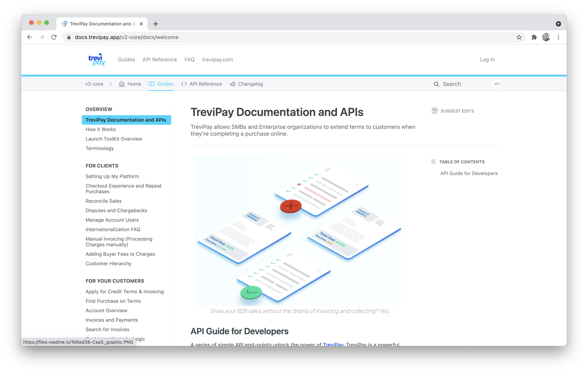This screenshot has width=588, height=374.
Task: Expand the FOR CLIENTS section
Action: pyautogui.click(x=102, y=166)
